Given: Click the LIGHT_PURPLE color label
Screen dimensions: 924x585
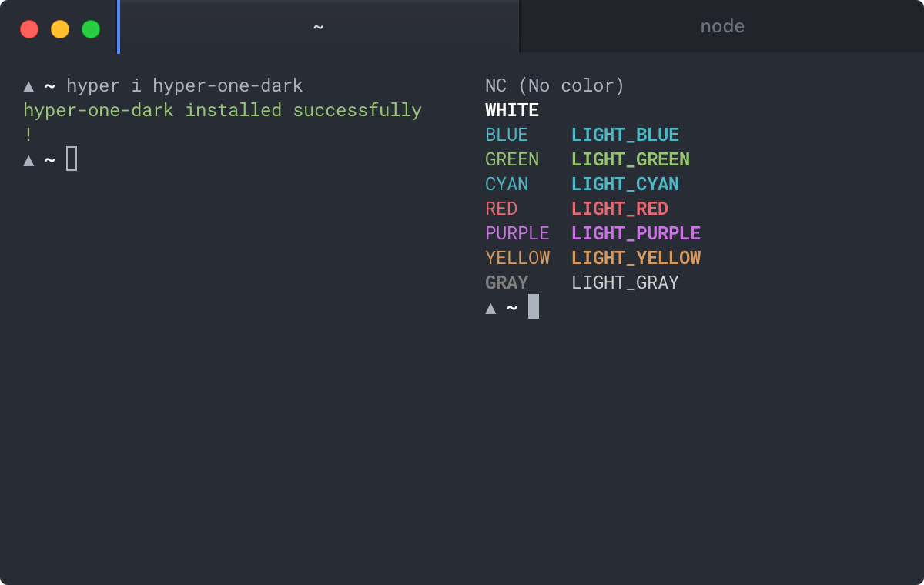Looking at the screenshot, I should coord(635,233).
